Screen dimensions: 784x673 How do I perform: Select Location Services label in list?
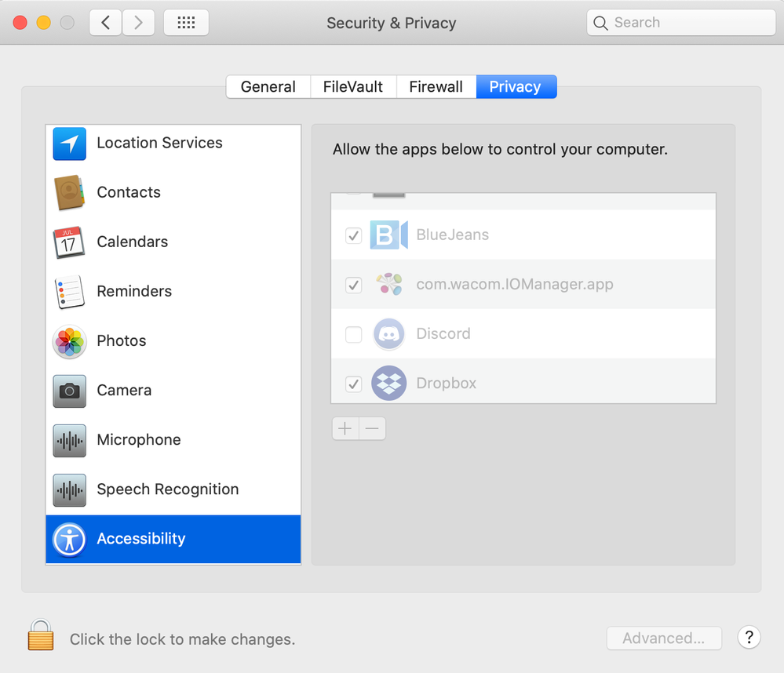point(159,143)
